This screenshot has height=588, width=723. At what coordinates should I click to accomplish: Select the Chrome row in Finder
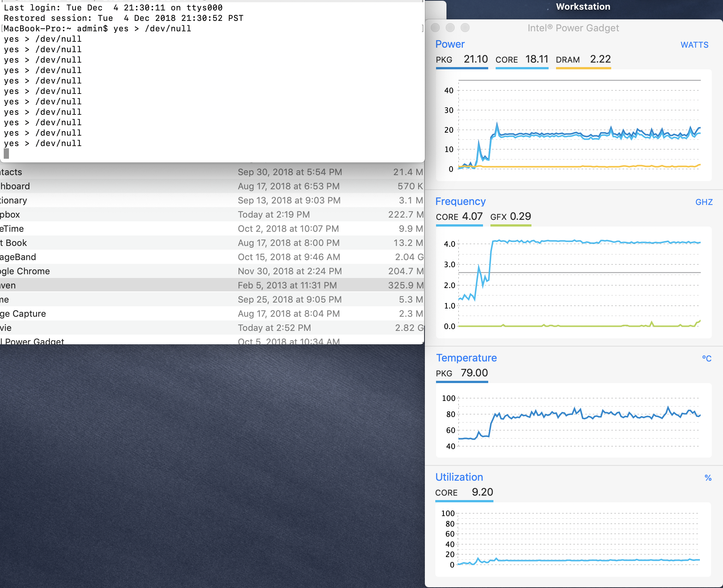point(212,271)
